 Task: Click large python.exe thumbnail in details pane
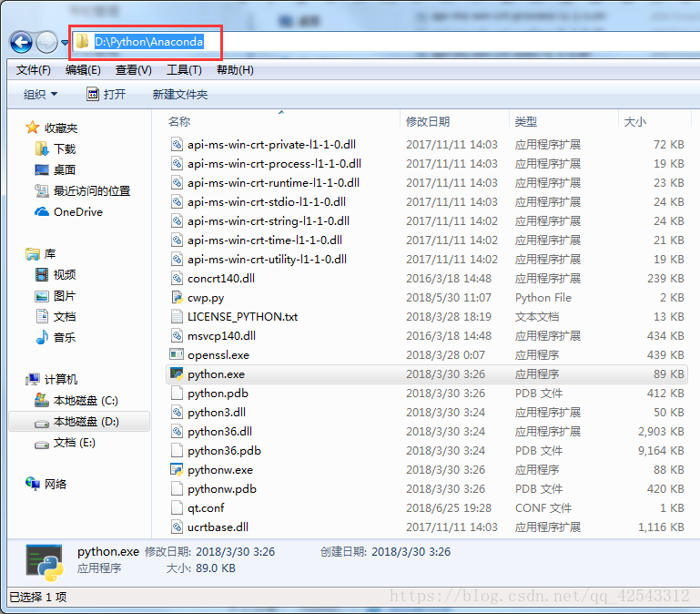pyautogui.click(x=45, y=562)
